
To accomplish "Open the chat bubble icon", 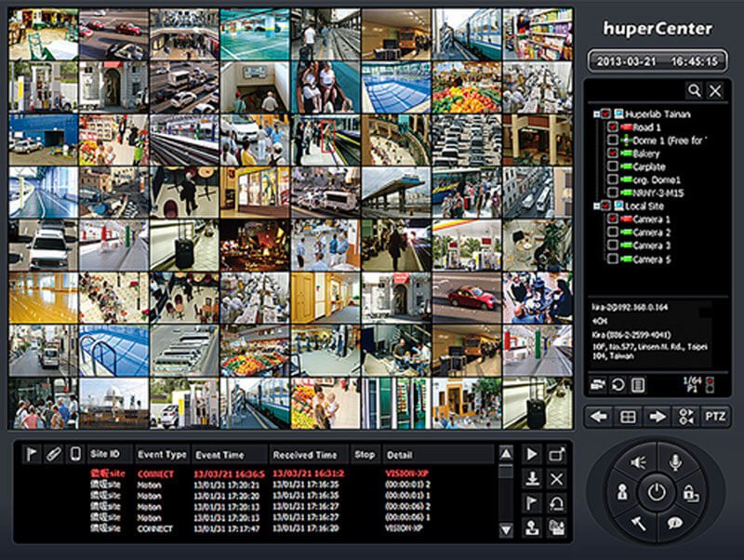I will click(675, 523).
